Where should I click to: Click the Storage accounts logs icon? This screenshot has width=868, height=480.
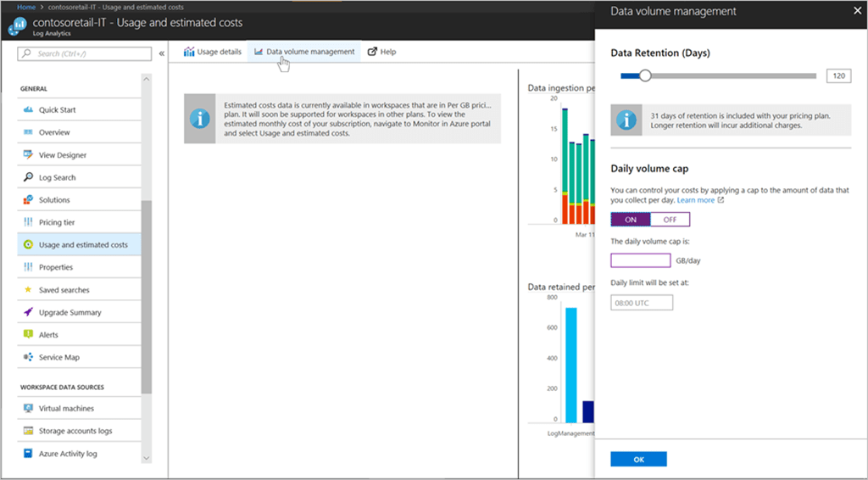pos(28,431)
